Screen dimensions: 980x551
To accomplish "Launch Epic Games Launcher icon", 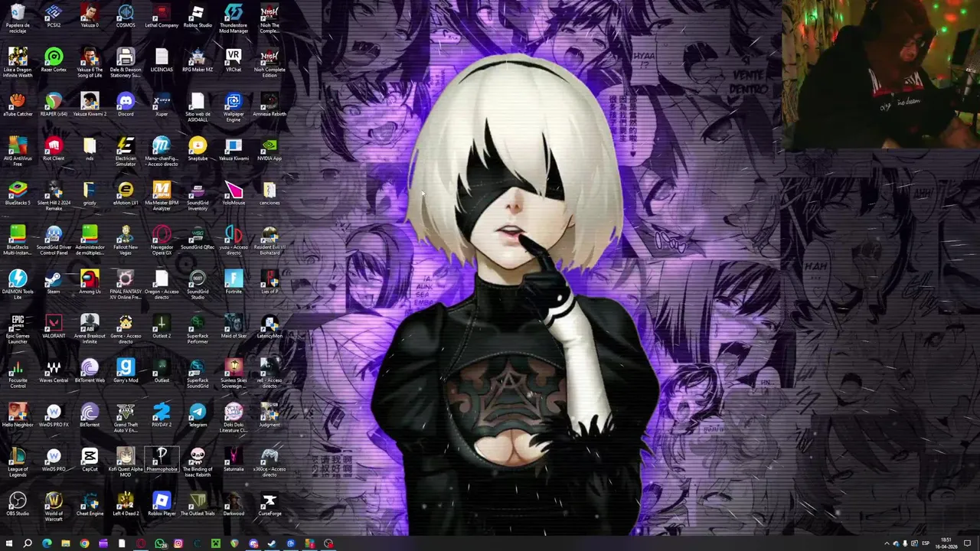I will click(18, 329).
